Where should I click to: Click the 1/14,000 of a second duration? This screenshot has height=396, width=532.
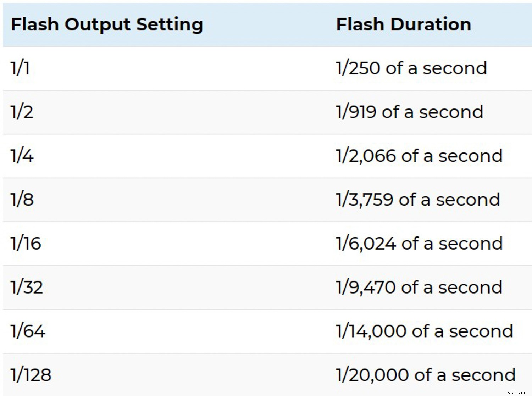(425, 331)
